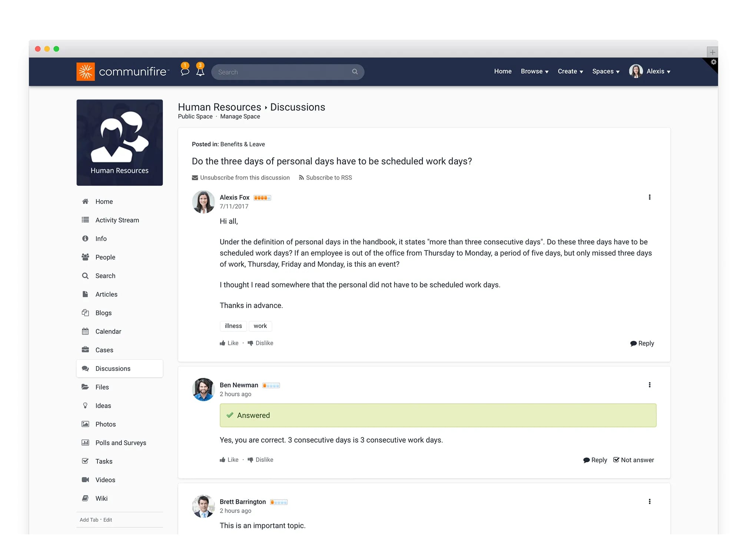This screenshot has width=747, height=560.
Task: Open Calendar tab in sidebar
Action: click(x=108, y=331)
